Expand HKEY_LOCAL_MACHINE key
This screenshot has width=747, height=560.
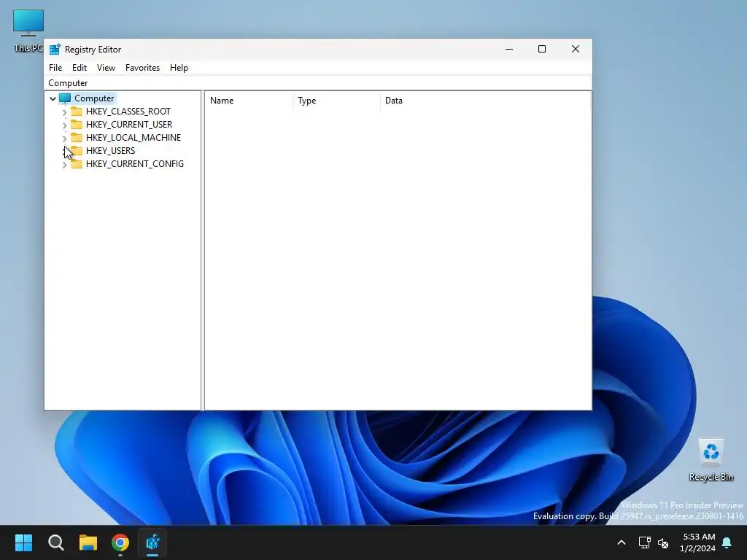64,138
